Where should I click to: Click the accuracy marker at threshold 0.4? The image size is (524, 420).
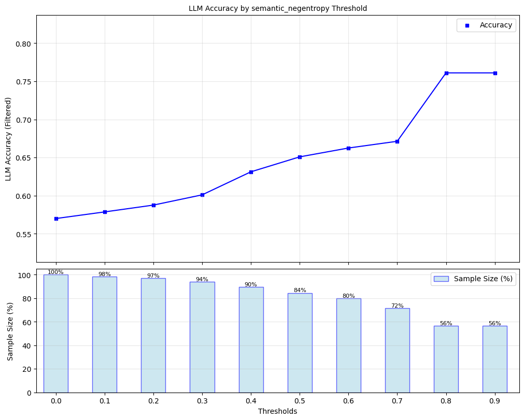[251, 172]
